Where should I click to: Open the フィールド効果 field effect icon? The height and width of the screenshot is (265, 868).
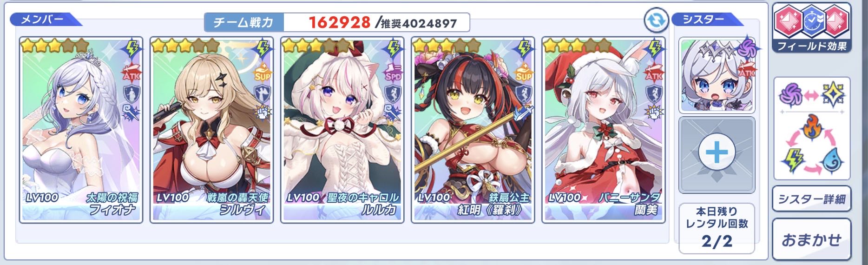pos(811,28)
